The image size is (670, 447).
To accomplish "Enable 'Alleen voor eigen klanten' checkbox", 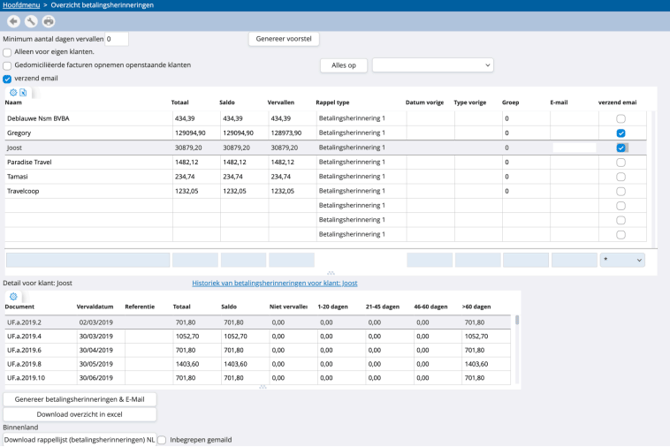I will click(8, 52).
